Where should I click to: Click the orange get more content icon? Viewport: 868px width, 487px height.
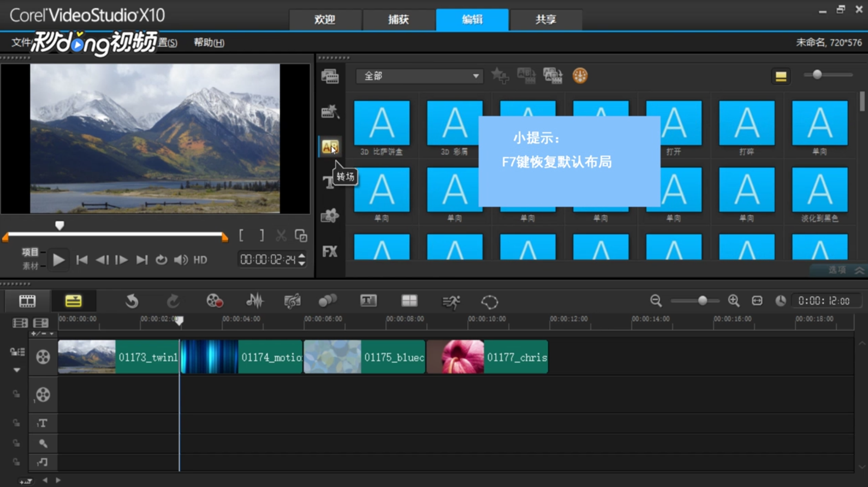tap(580, 76)
